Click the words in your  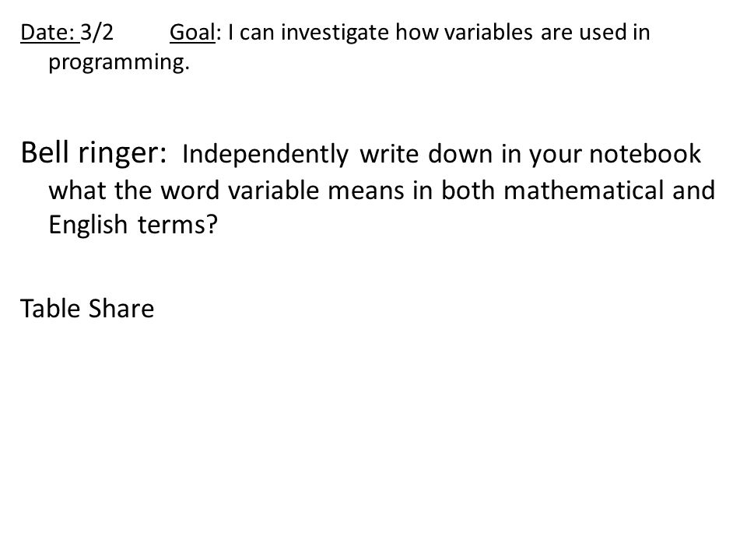(541, 155)
